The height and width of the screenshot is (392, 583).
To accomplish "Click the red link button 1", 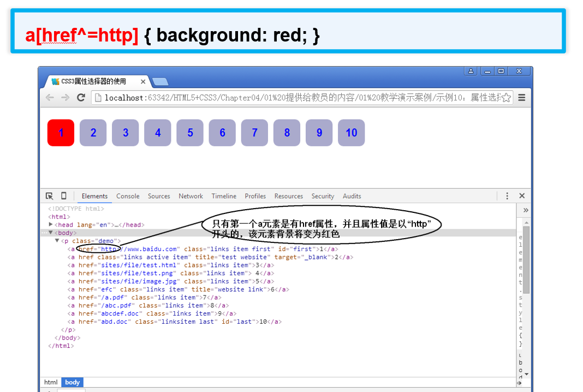I will [x=61, y=133].
